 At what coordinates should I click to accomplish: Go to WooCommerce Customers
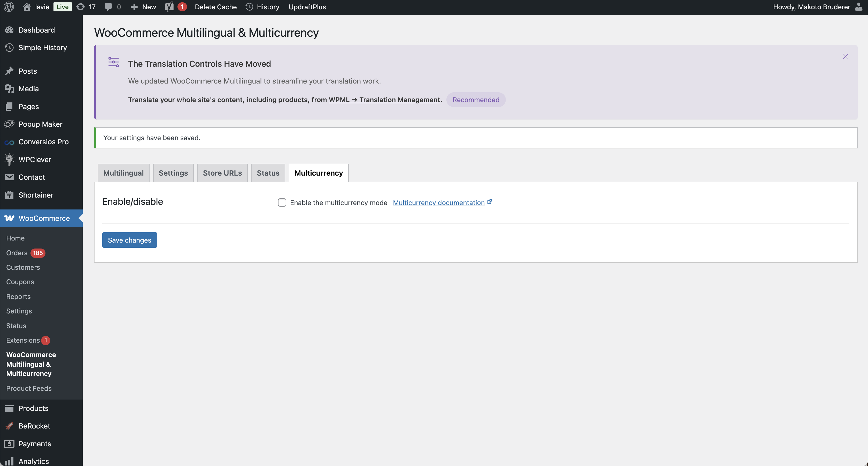click(x=23, y=267)
